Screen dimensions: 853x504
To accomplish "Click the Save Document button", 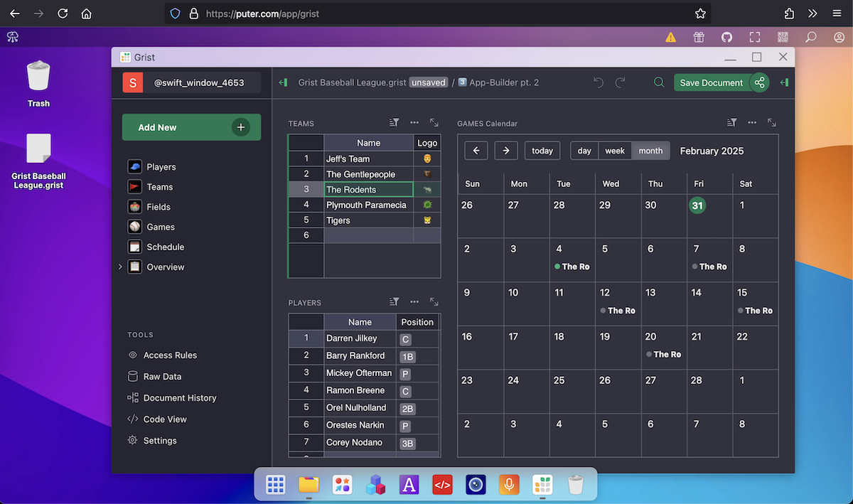I will coord(711,82).
